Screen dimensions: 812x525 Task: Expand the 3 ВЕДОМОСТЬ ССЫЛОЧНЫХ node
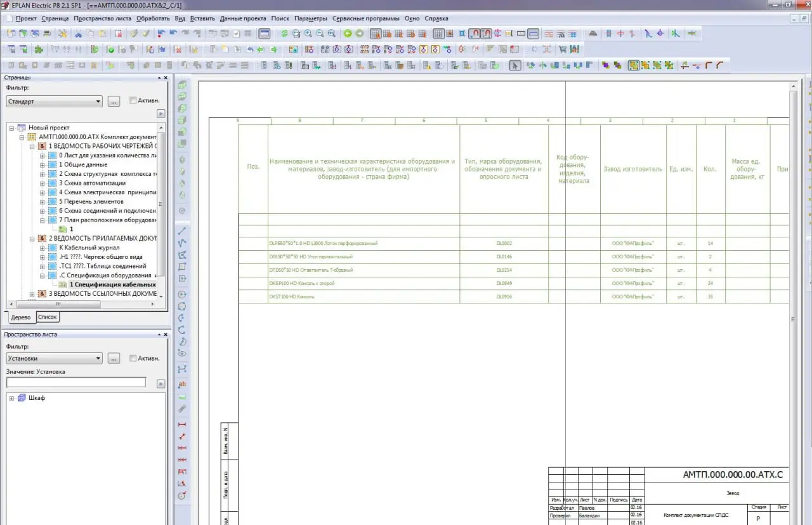32,294
